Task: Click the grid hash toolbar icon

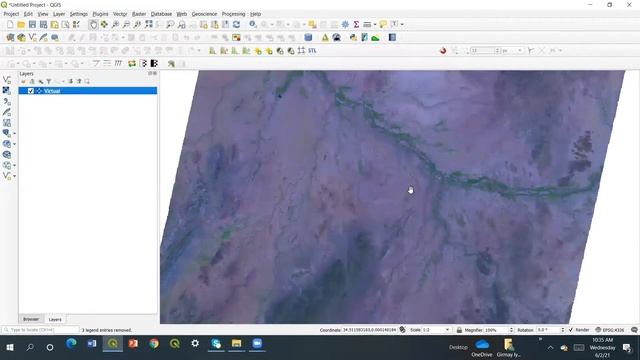Action: (302, 51)
